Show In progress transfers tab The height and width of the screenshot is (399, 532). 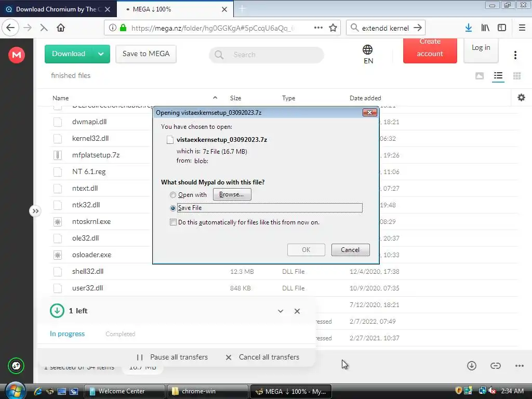click(x=67, y=334)
